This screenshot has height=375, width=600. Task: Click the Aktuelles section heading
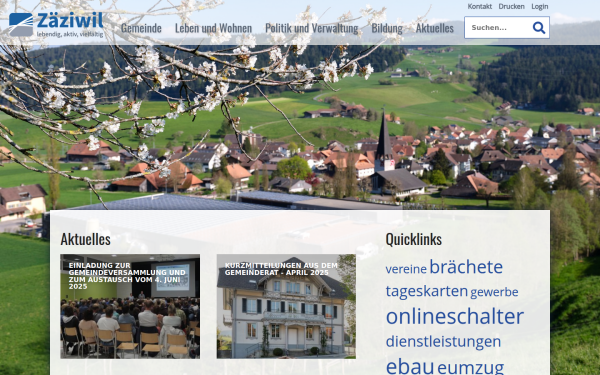pos(85,239)
